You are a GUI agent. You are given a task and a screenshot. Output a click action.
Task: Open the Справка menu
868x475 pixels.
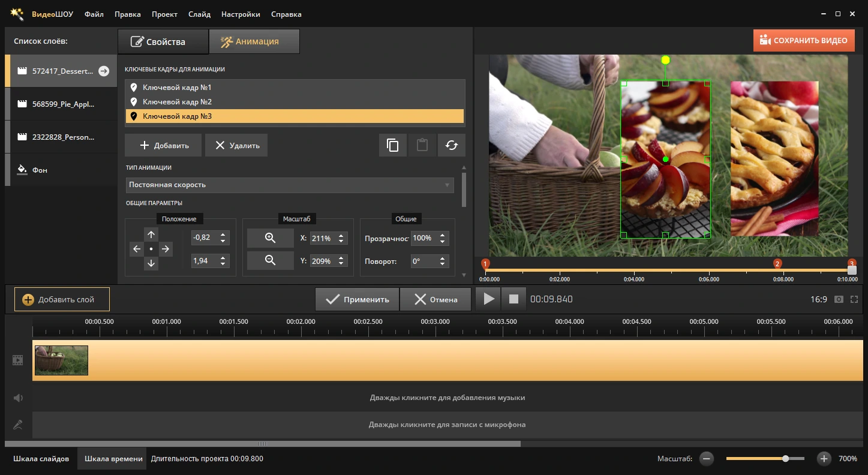click(x=286, y=14)
